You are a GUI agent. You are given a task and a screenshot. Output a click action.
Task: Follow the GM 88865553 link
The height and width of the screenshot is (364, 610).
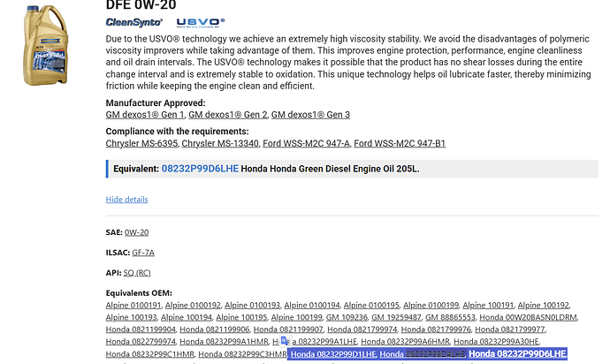coord(450,317)
